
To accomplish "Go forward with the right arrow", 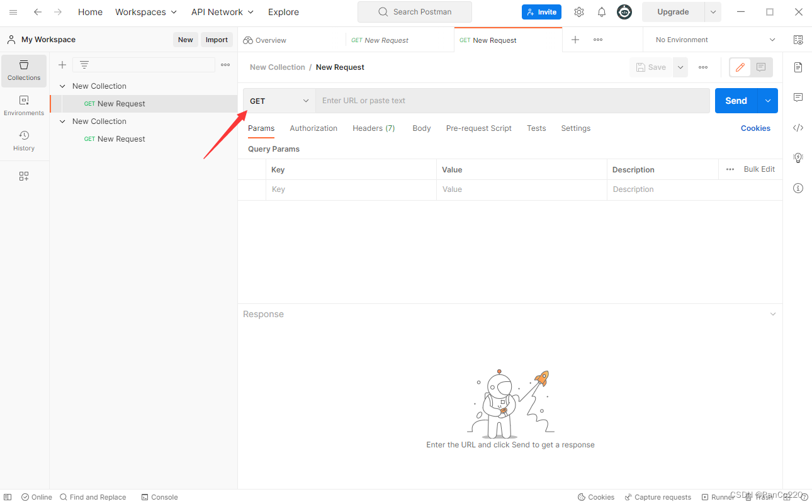I will tap(58, 12).
